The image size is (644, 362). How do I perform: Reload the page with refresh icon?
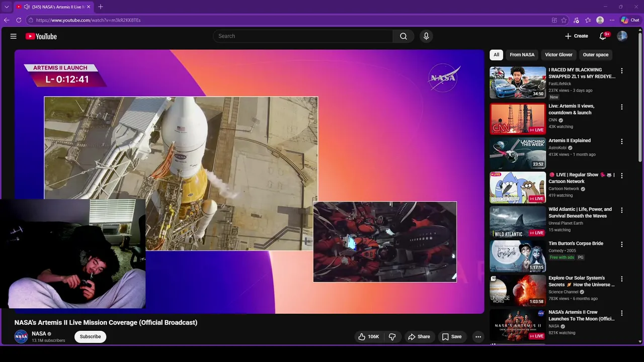click(x=19, y=20)
